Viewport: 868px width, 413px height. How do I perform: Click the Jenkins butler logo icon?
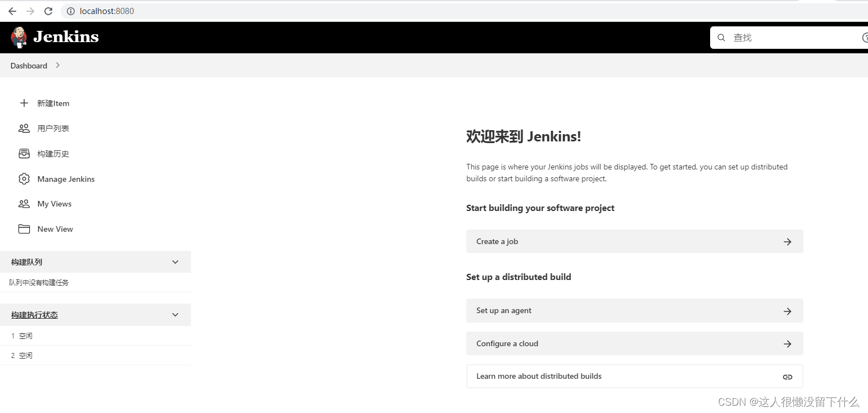[x=19, y=37]
